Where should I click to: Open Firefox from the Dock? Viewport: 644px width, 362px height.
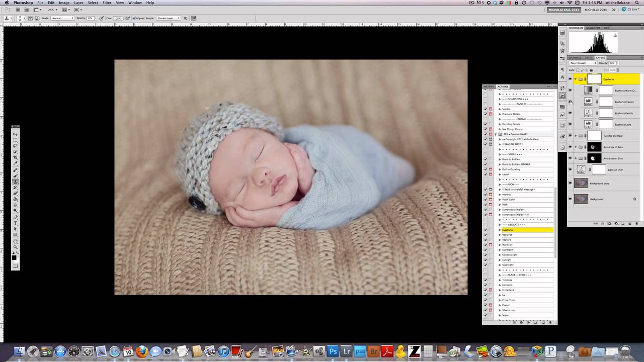(x=141, y=351)
